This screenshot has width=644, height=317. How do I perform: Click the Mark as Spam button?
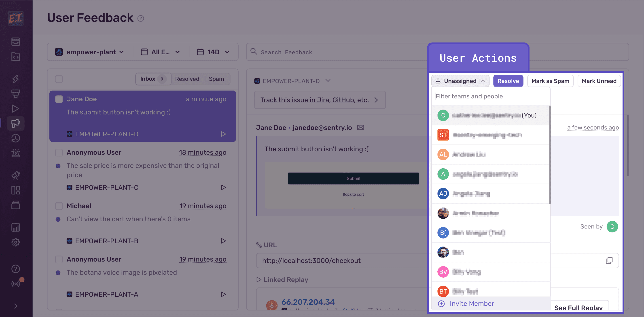[550, 81]
